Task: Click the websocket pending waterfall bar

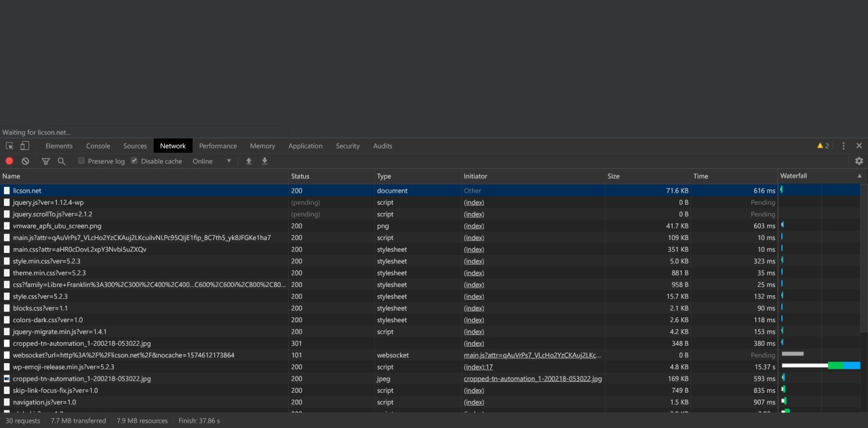Action: 792,353
